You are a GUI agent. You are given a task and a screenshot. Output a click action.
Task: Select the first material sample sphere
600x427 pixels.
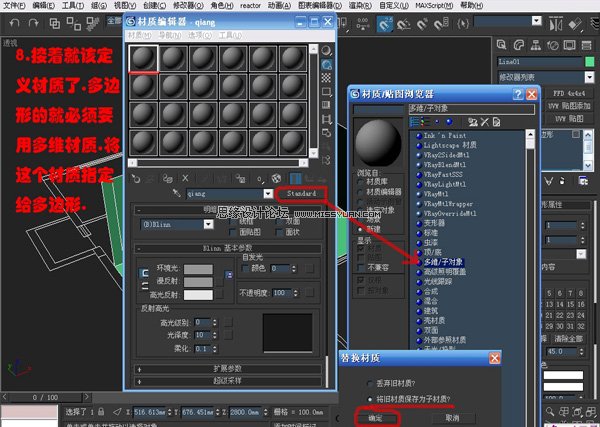coord(145,58)
